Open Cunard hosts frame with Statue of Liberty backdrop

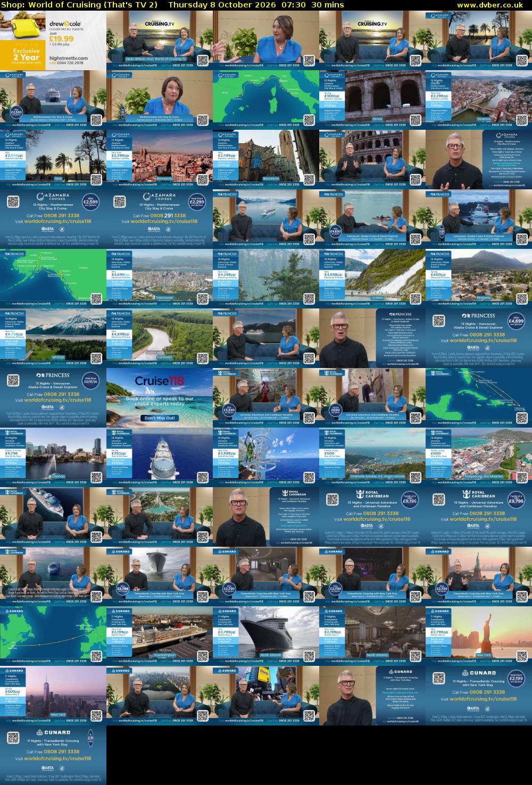[x=479, y=577]
